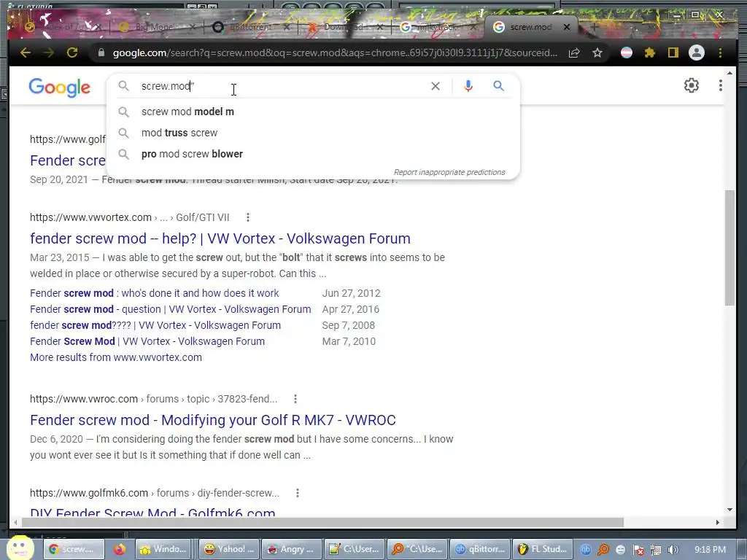The width and height of the screenshot is (747, 560).
Task: Clear the search box with the X
Action: (x=436, y=86)
